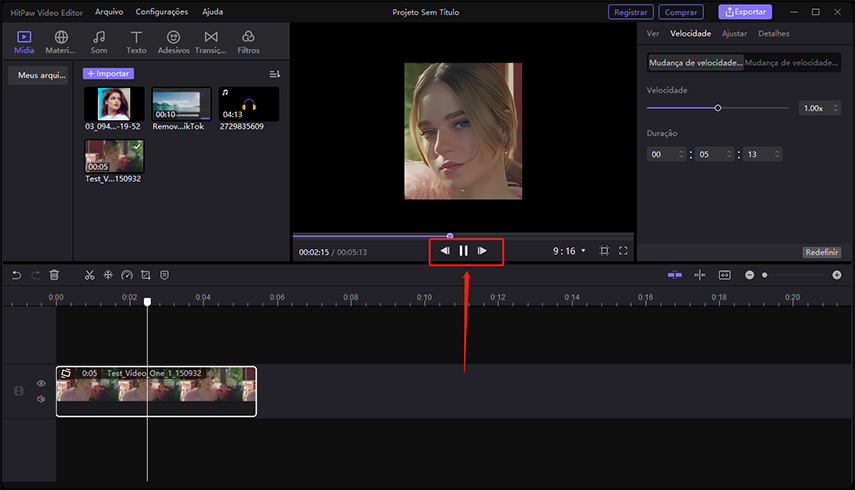This screenshot has height=490, width=855.
Task: Add a marker with shield icon
Action: (164, 275)
